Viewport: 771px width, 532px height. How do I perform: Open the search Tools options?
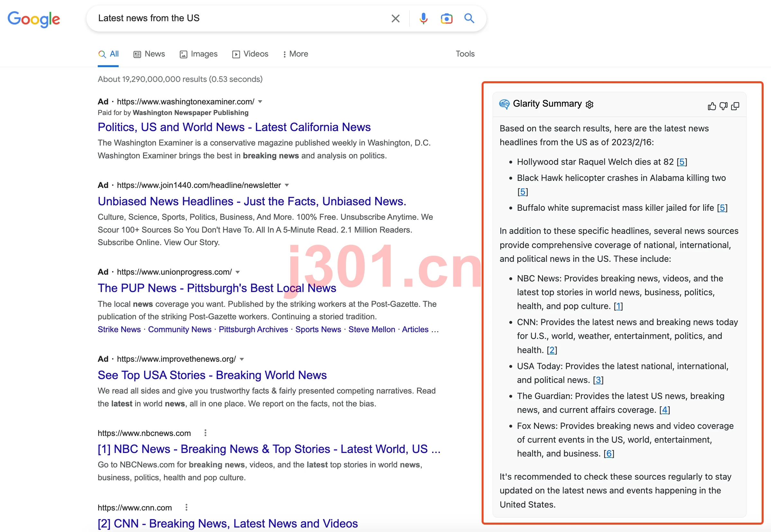[465, 54]
